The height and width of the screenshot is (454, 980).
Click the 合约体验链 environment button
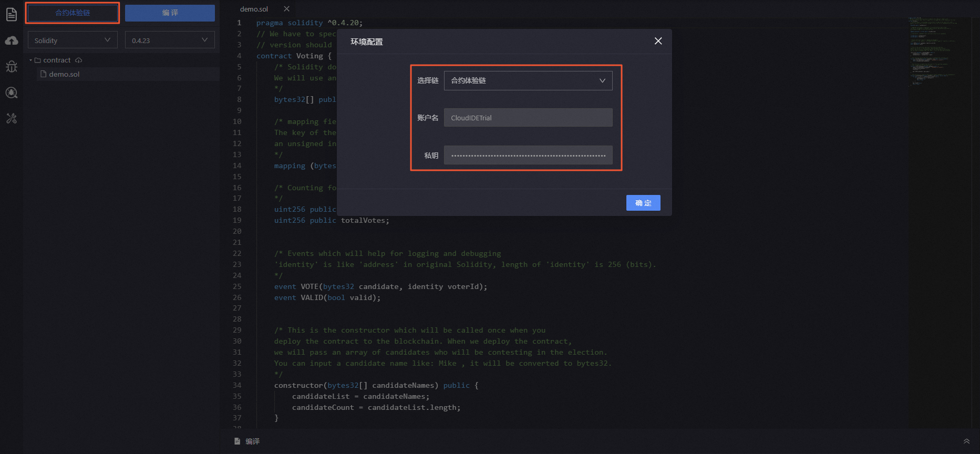(73, 13)
